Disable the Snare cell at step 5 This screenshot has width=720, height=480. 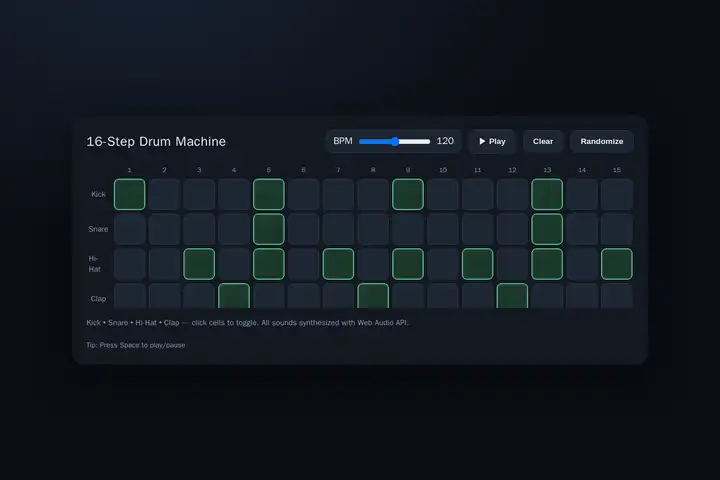[269, 229]
